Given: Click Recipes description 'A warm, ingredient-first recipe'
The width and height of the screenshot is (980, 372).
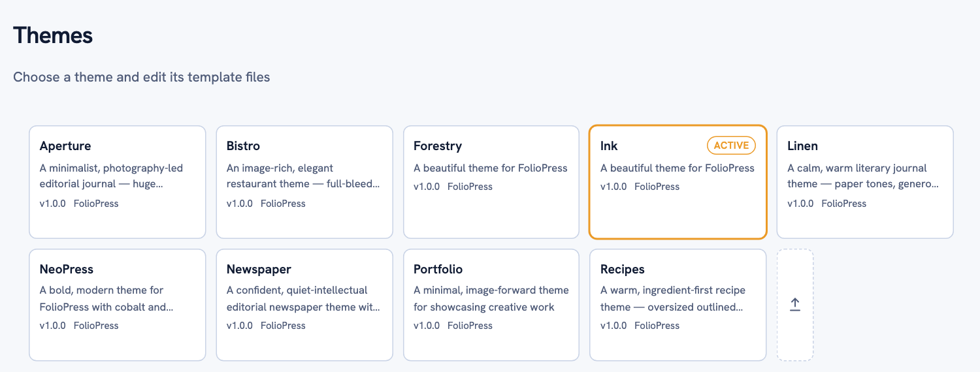Looking at the screenshot, I should point(673,290).
